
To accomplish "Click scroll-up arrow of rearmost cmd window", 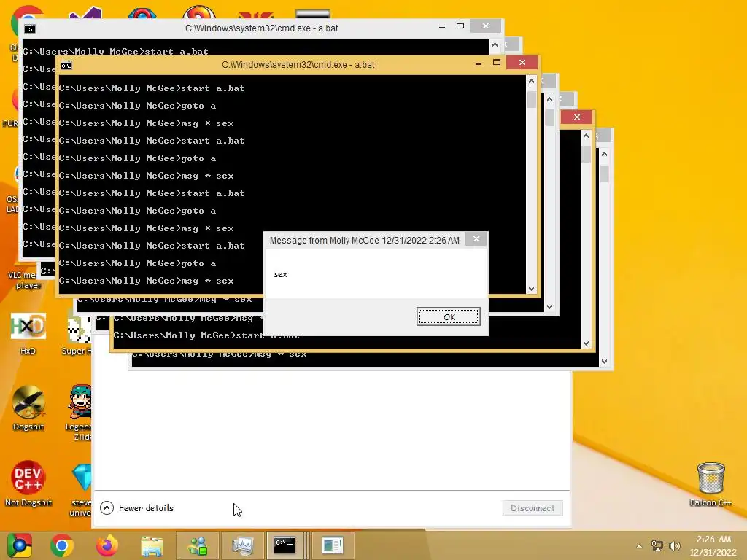I will (495, 44).
